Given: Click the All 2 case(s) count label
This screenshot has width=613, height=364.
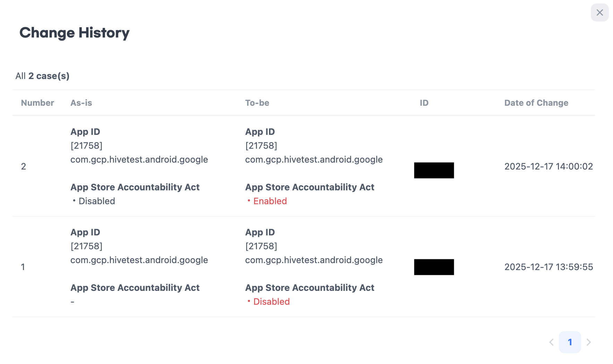Looking at the screenshot, I should pyautogui.click(x=42, y=76).
